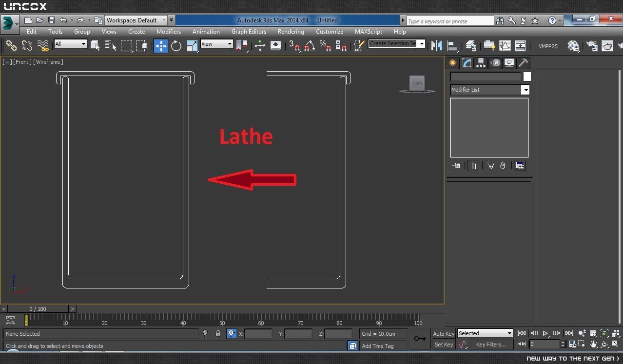Redo the action with the redo arrow

click(x=81, y=20)
